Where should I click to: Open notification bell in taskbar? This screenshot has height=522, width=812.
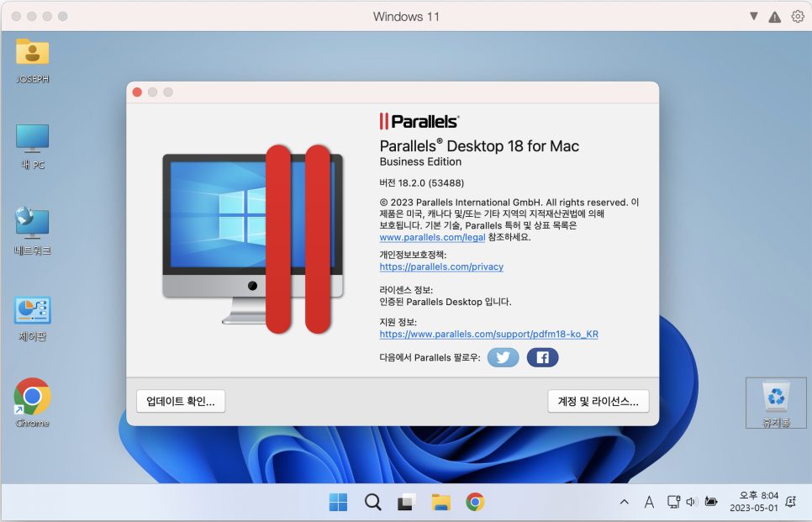coord(790,502)
